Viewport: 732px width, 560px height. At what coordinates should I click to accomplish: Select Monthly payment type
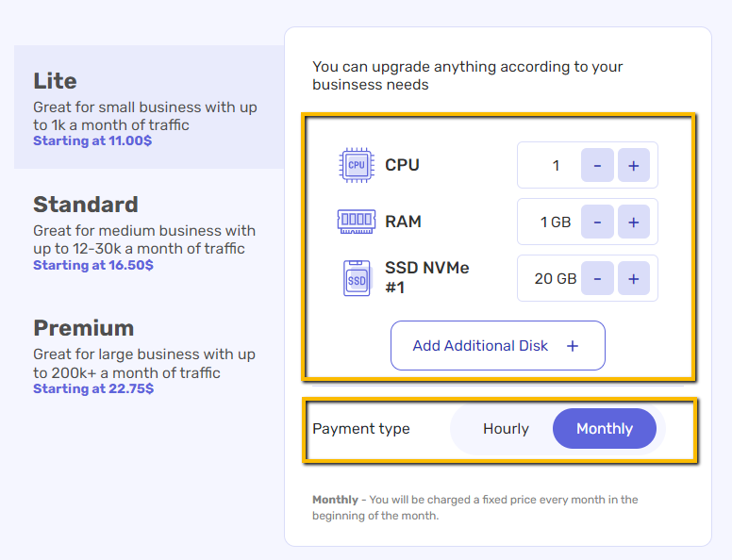(x=604, y=428)
